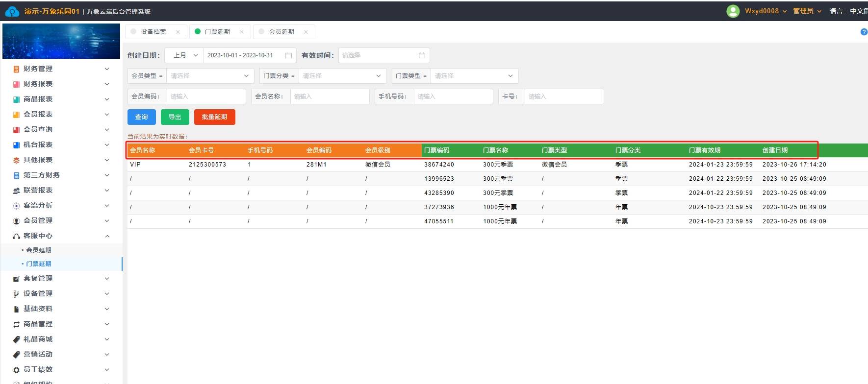Expand the 设备管理 menu chevron
868x384 pixels.
(107, 294)
